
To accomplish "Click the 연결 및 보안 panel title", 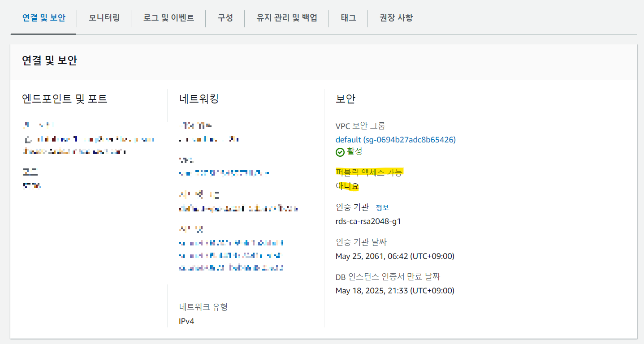I will pos(49,61).
